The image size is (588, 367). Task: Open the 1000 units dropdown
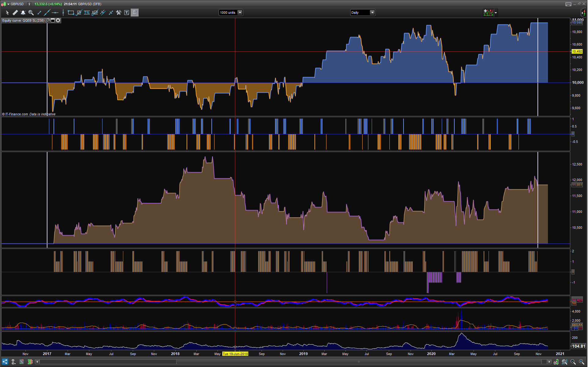[240, 13]
